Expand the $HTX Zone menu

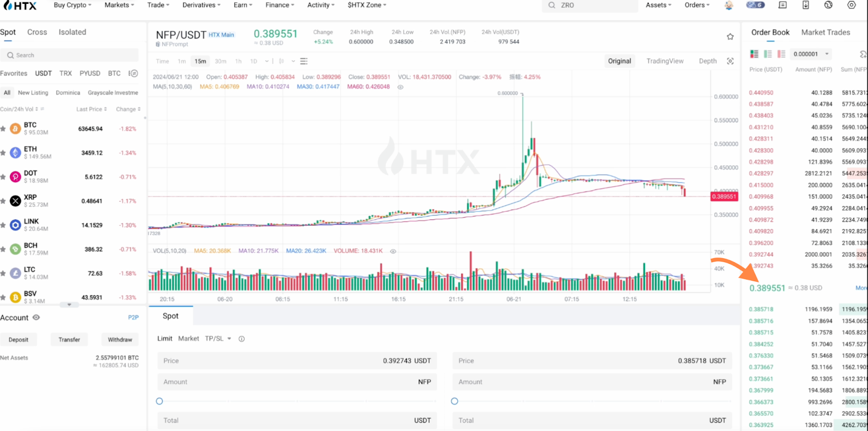pos(367,5)
